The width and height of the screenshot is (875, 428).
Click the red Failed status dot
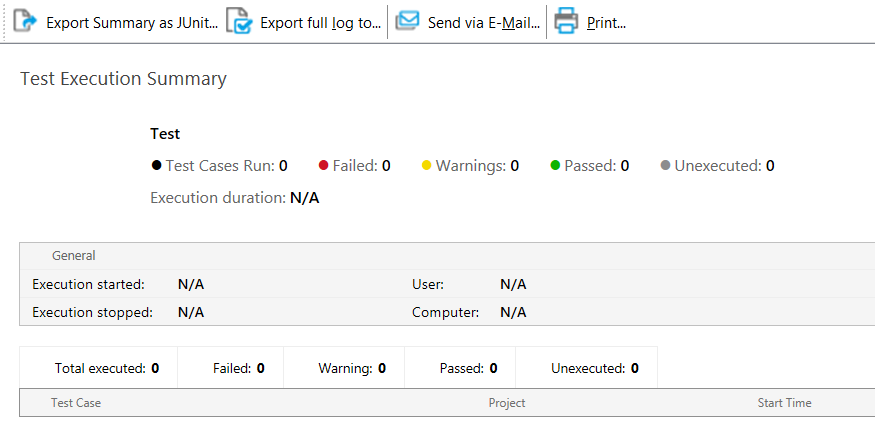click(323, 166)
